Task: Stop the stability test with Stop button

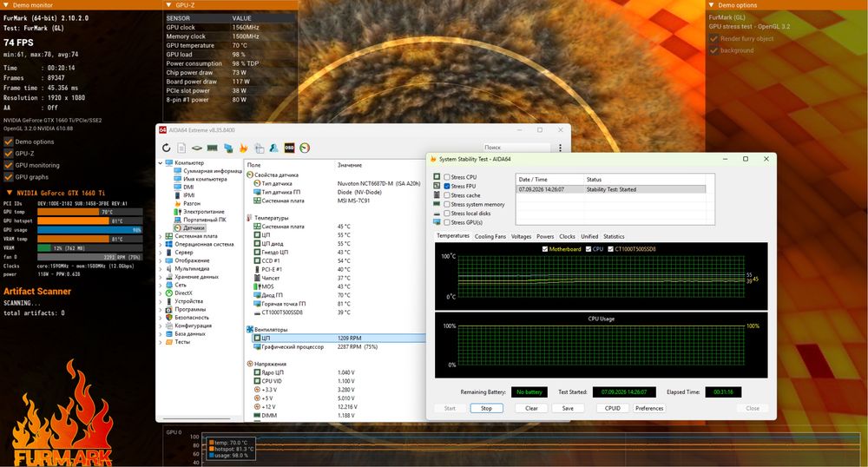Action: (487, 408)
